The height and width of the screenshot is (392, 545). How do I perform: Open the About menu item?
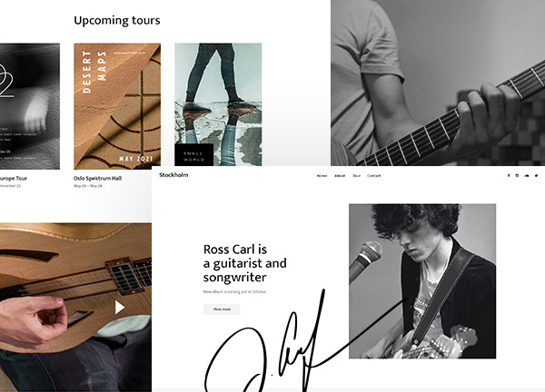point(340,176)
